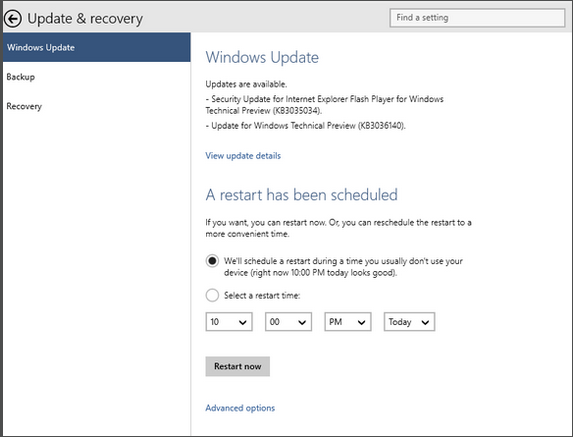Open View update details link
The height and width of the screenshot is (437, 573).
pos(243,156)
